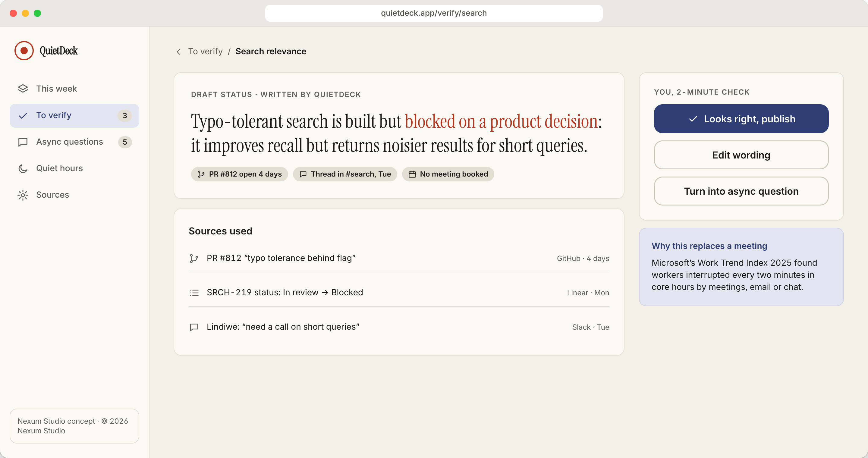Click the moon icon beside Quiet hours
This screenshot has width=868, height=458.
point(23,168)
